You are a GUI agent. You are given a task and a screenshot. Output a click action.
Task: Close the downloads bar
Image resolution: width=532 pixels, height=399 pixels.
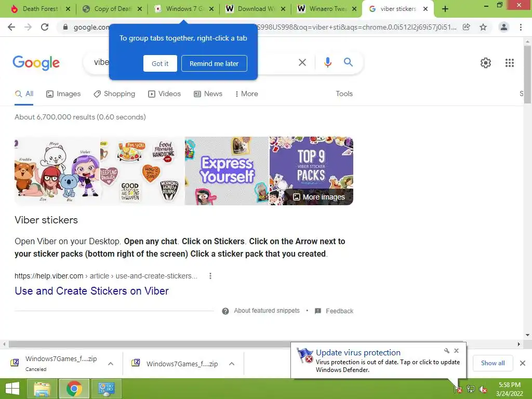[x=523, y=363]
